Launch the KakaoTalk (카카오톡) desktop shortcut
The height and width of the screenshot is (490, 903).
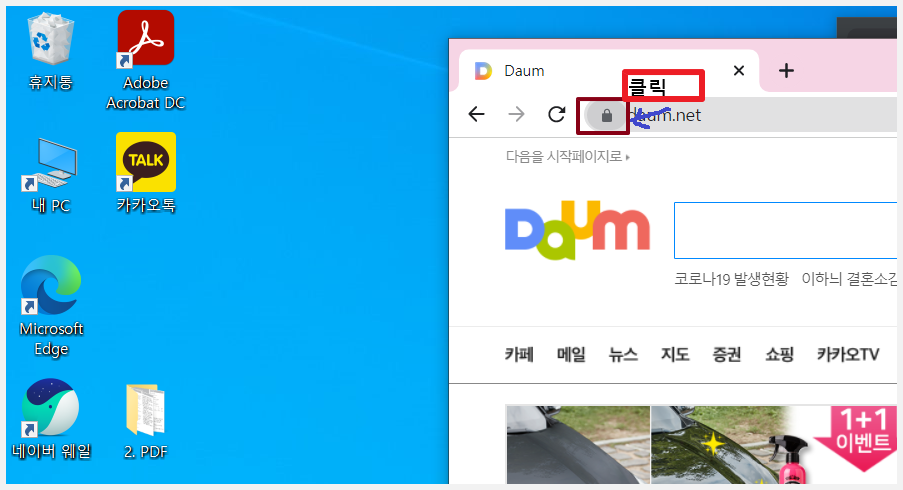click(x=146, y=173)
